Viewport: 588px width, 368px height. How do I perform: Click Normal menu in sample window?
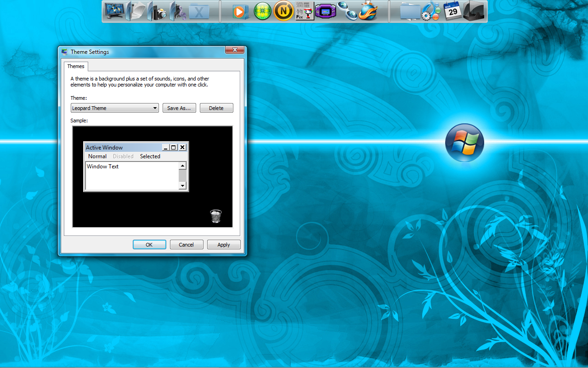[x=97, y=156]
